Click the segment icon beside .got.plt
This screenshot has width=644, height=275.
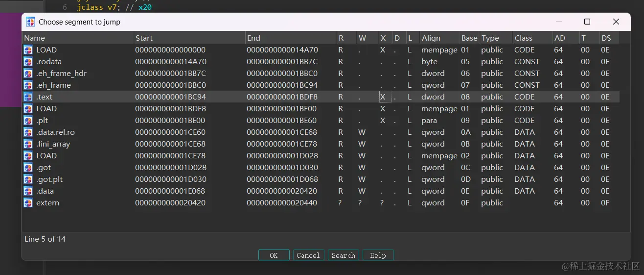(x=28, y=179)
